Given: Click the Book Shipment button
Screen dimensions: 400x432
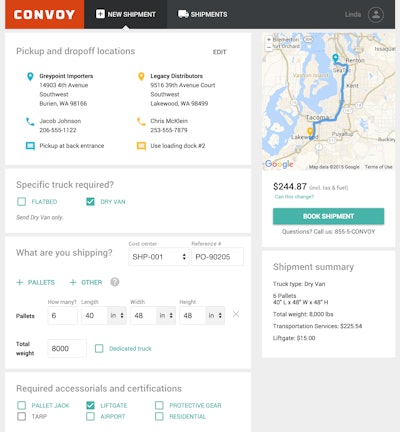Looking at the screenshot, I should (328, 216).
